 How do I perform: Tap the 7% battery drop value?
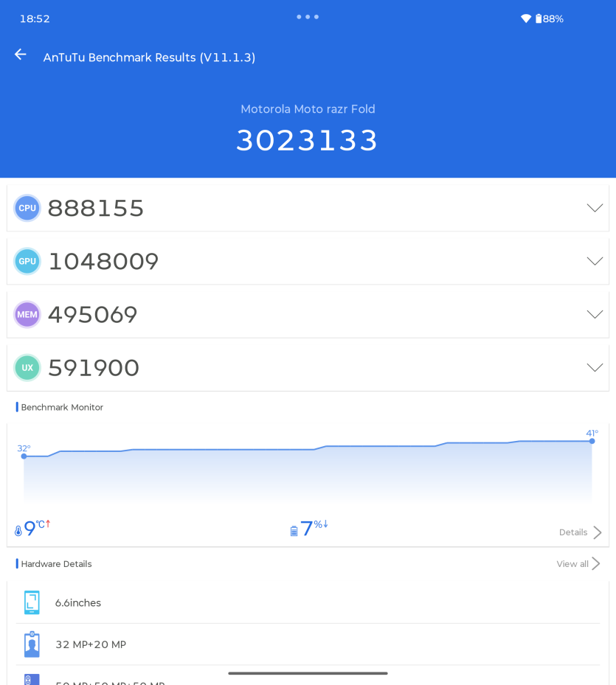pyautogui.click(x=314, y=528)
